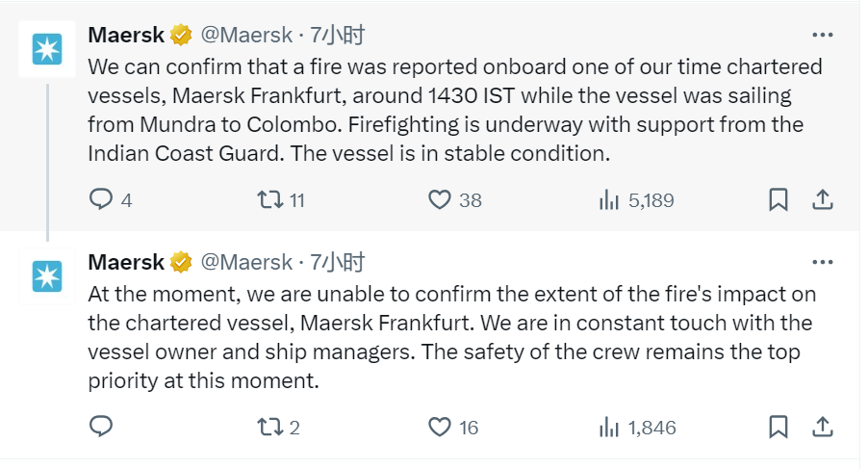
Task: Open Maersk display name in first tweet
Action: (x=125, y=36)
